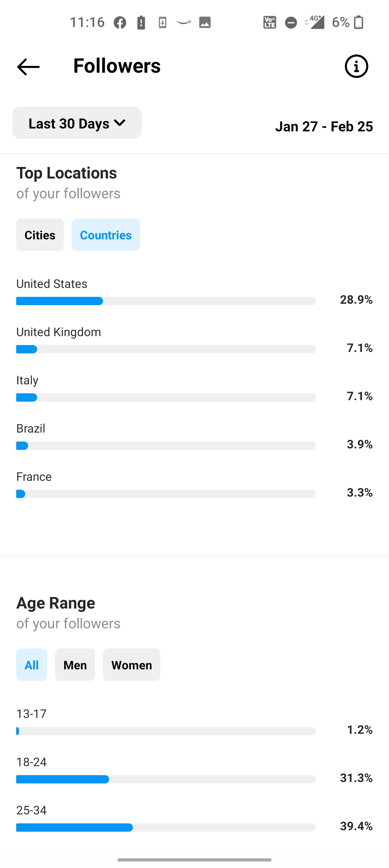Screen dimensions: 389x868
Task: Click the 25-34 age progress bar
Action: [166, 827]
